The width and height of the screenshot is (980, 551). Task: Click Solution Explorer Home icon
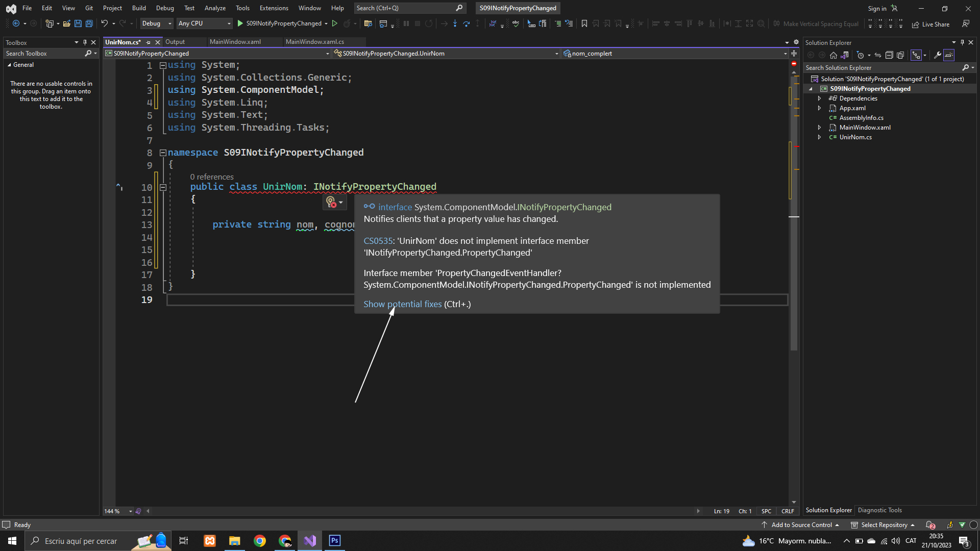(834, 55)
